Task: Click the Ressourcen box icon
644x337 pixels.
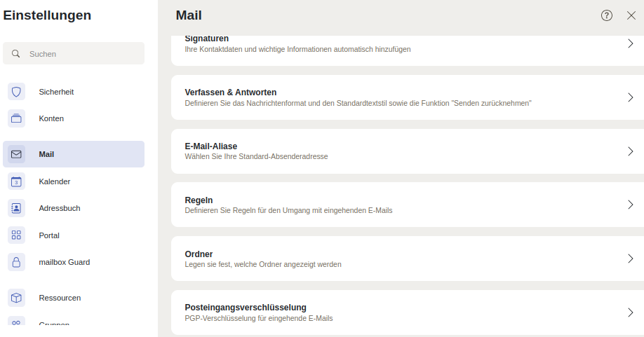Action: pyautogui.click(x=16, y=298)
